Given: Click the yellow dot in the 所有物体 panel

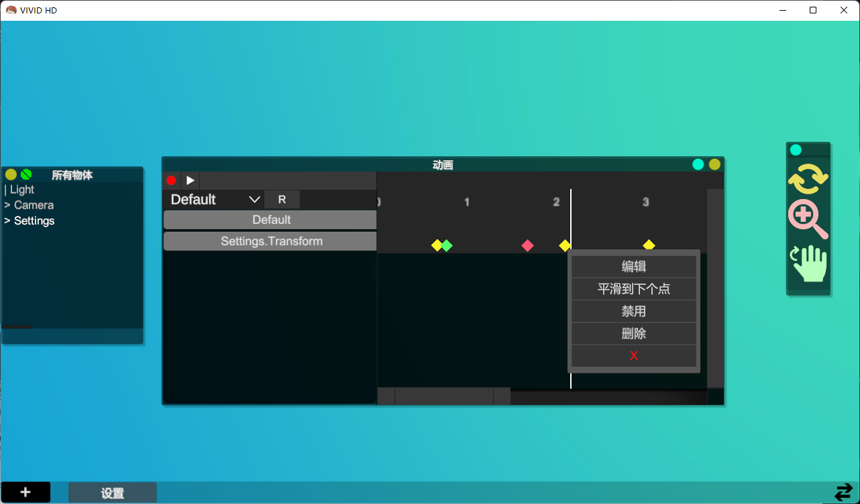Looking at the screenshot, I should point(11,174).
